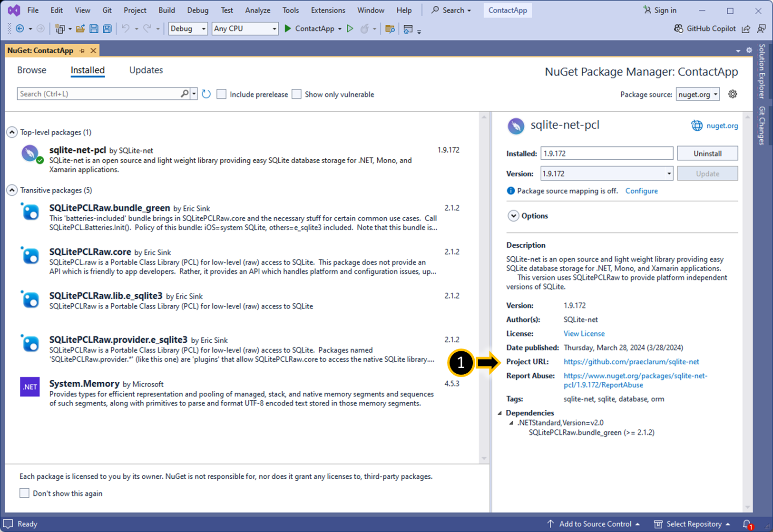
Task: Open the Report Abuse link
Action: point(635,380)
